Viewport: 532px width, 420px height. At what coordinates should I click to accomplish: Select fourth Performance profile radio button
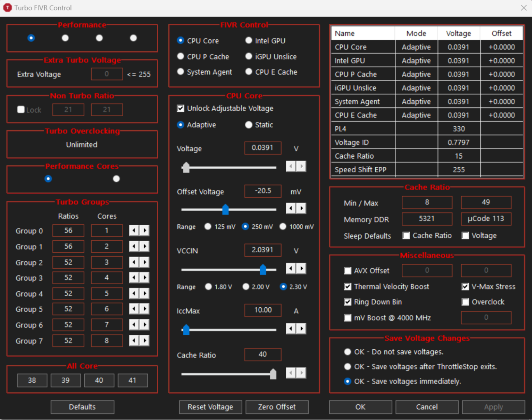(x=133, y=38)
